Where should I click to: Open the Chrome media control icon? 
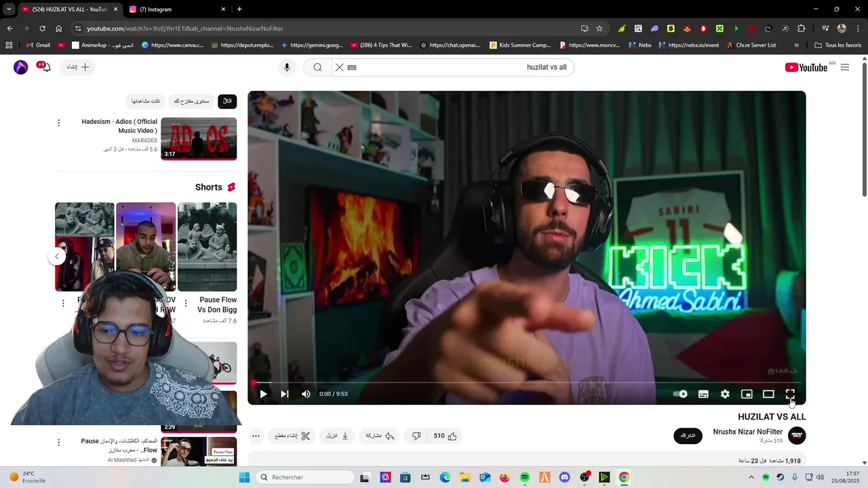tap(825, 28)
